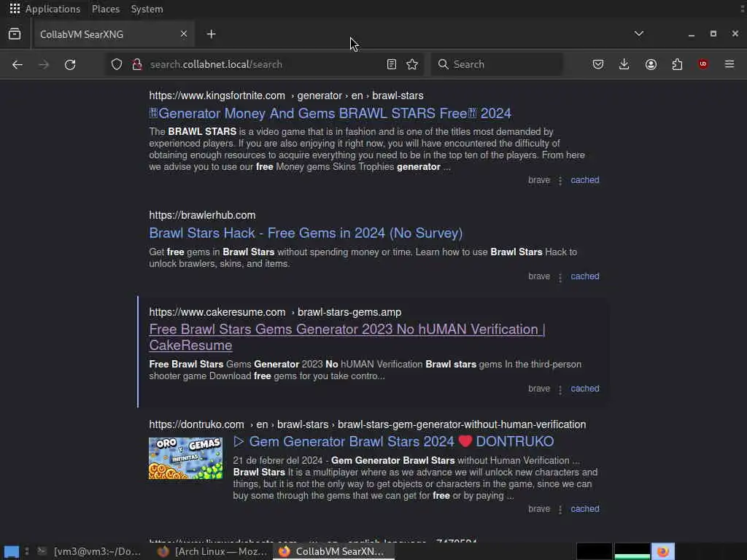Screen dimensions: 747x560
Task: Click the https://www.kingsfortnite.com URL text
Action: (x=217, y=96)
